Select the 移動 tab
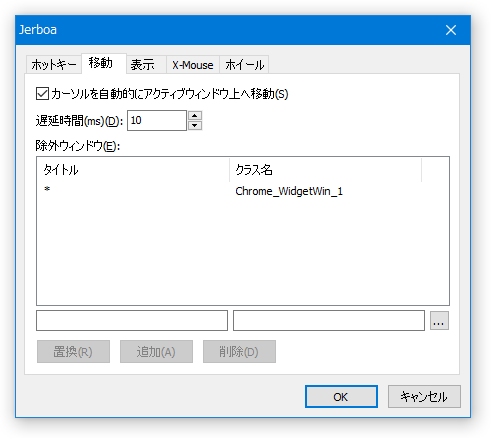The width and height of the screenshot is (491, 438). click(x=104, y=63)
